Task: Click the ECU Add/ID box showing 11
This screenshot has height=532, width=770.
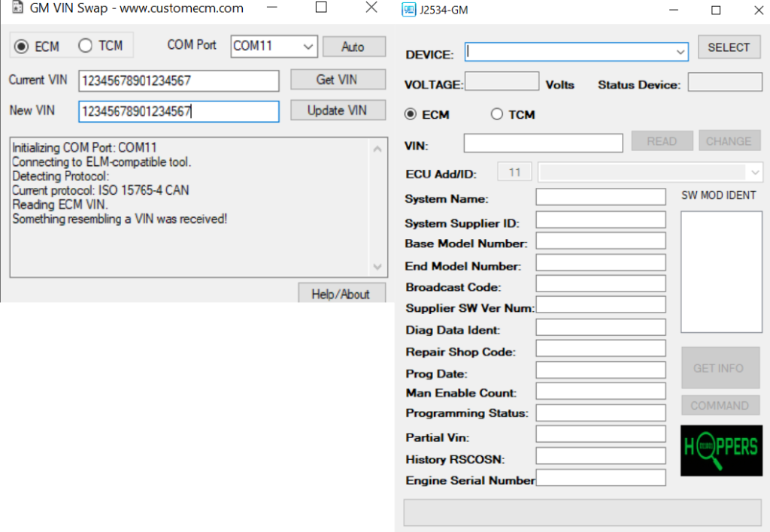Action: [514, 172]
